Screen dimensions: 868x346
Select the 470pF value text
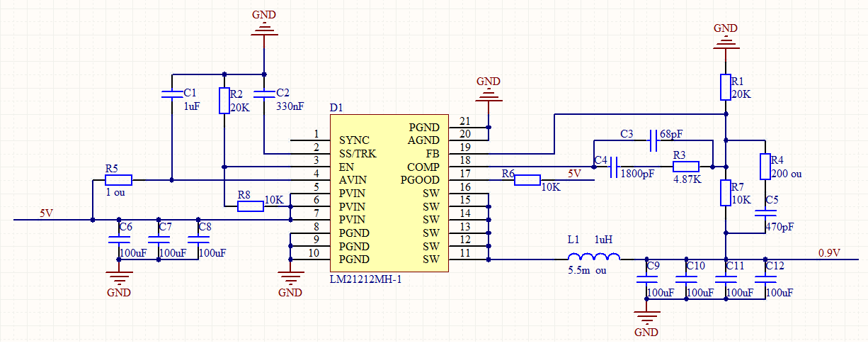click(780, 227)
